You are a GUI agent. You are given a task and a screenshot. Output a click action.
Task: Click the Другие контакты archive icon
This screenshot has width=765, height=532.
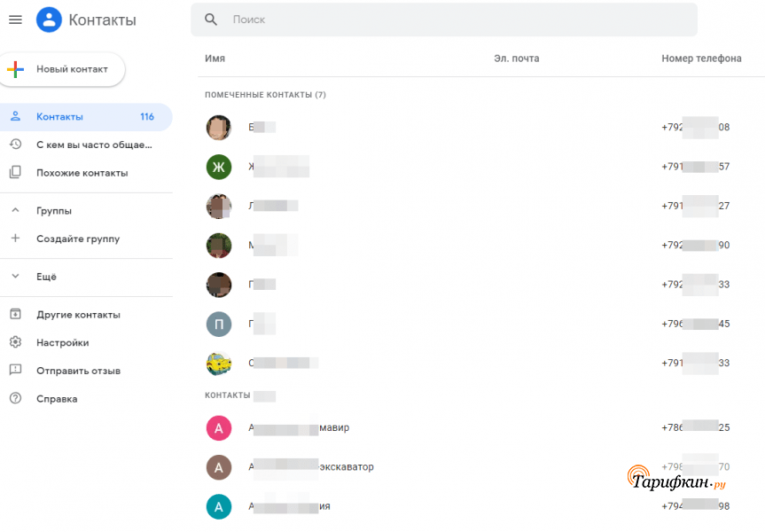[x=15, y=315]
